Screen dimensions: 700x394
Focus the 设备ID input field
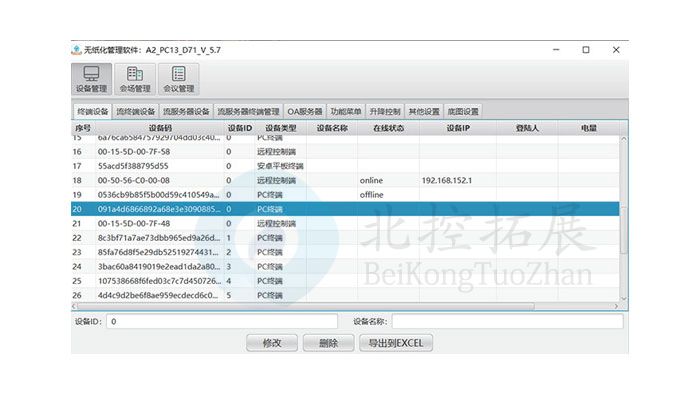pyautogui.click(x=222, y=321)
